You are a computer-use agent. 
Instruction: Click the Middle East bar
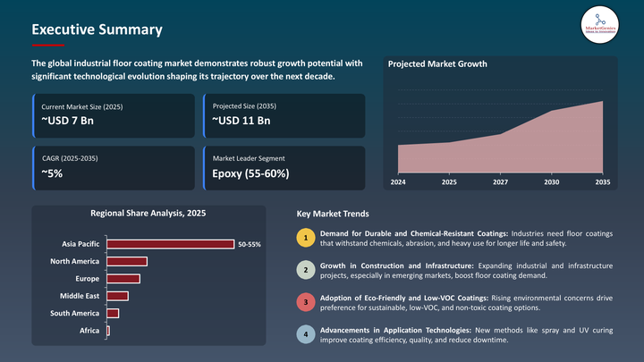pyautogui.click(x=117, y=296)
